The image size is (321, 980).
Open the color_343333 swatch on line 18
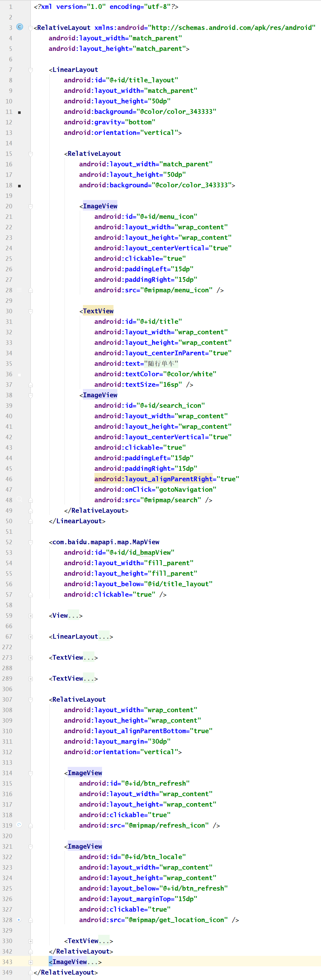pos(19,186)
